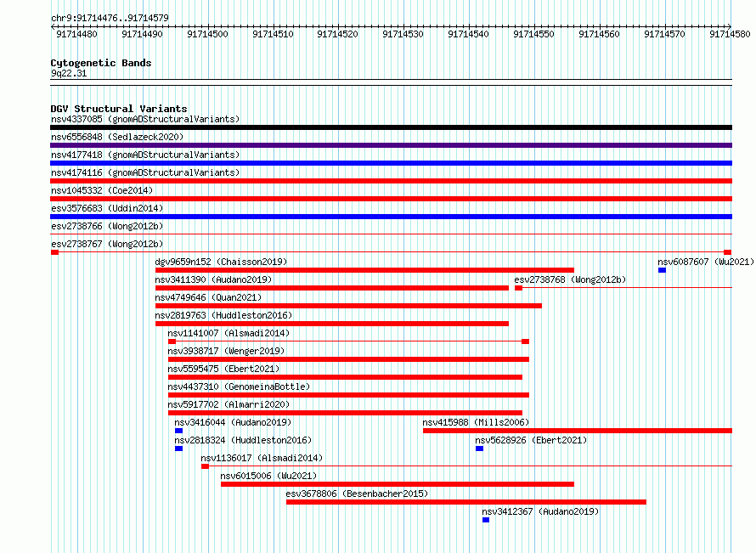The width and height of the screenshot is (756, 553).
Task: Open esv3576683 (Uddin2014) label
Action: coord(107,208)
